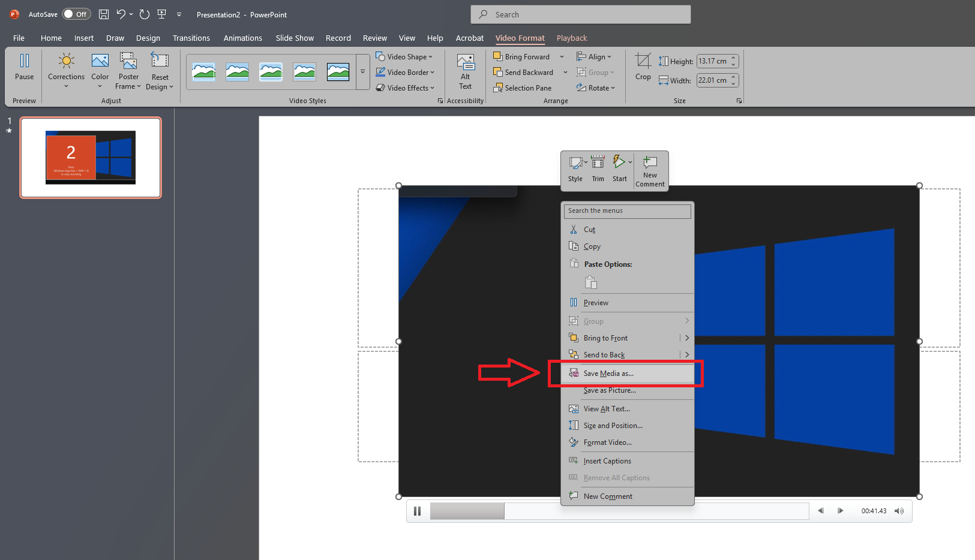Open the Video Styles gallery dropdown

click(362, 72)
